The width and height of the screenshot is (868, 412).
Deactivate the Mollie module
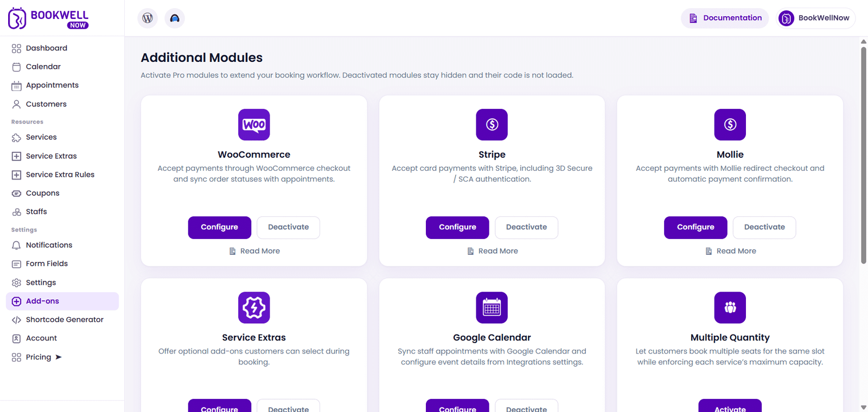coord(764,228)
